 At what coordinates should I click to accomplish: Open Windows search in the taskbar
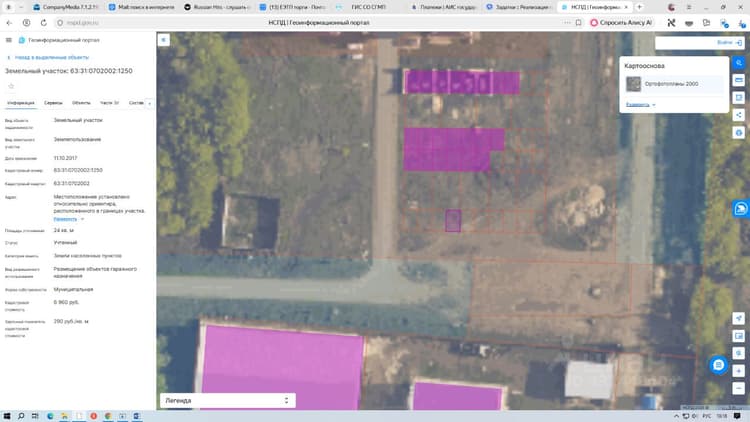[x=21, y=416]
